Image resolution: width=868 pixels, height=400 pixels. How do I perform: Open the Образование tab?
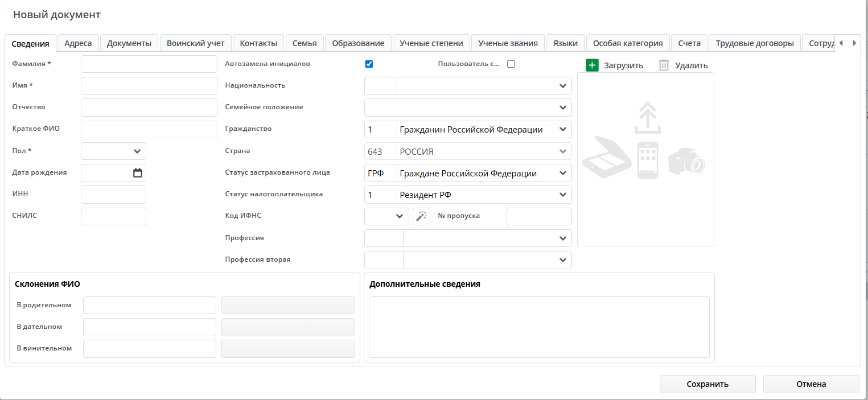[x=358, y=43]
